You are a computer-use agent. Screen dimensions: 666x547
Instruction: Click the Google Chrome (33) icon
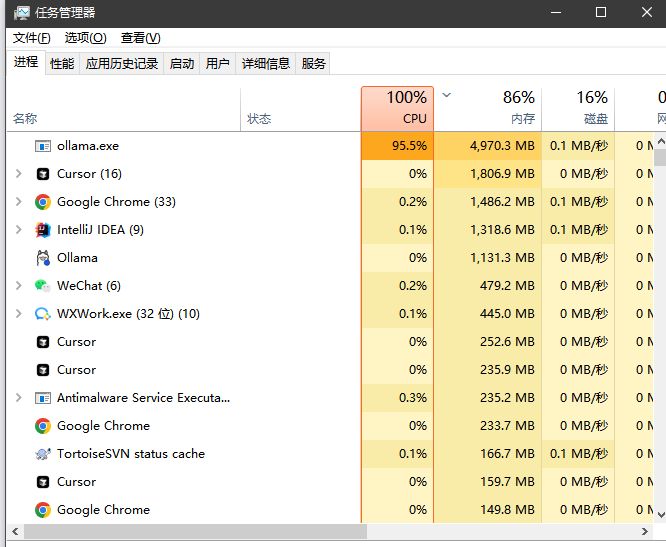(x=42, y=202)
